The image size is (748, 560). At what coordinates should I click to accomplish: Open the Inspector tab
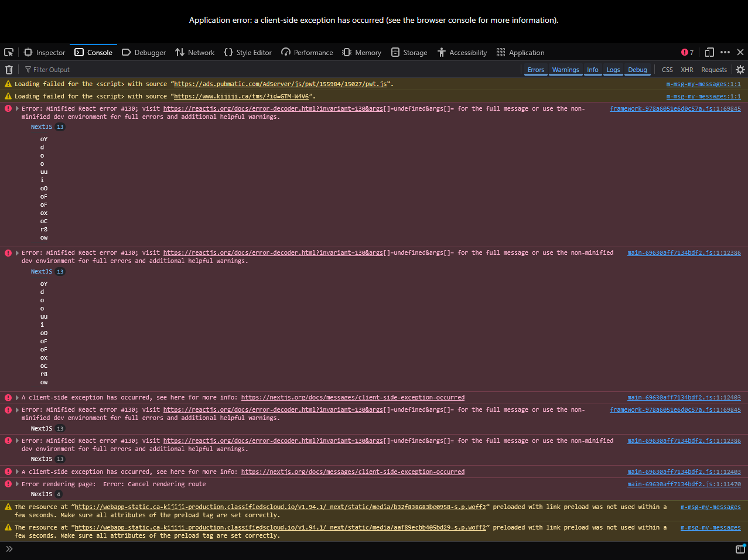coord(45,52)
